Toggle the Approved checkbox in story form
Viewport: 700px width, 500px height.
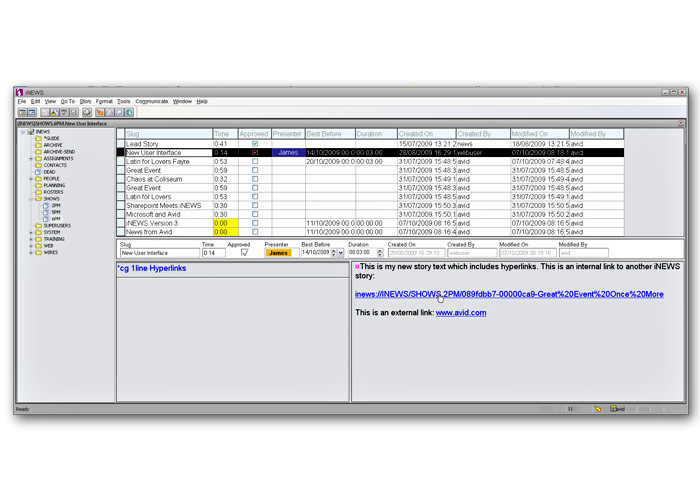coord(244,253)
